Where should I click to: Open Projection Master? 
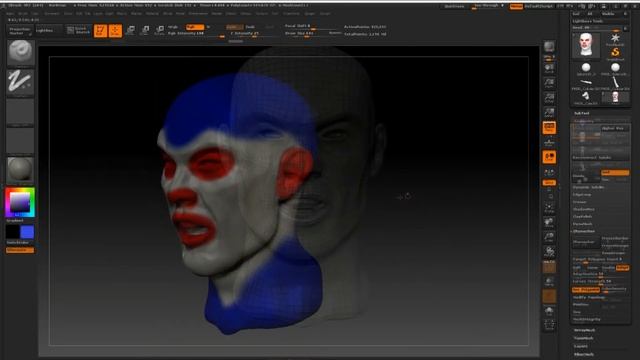20,31
